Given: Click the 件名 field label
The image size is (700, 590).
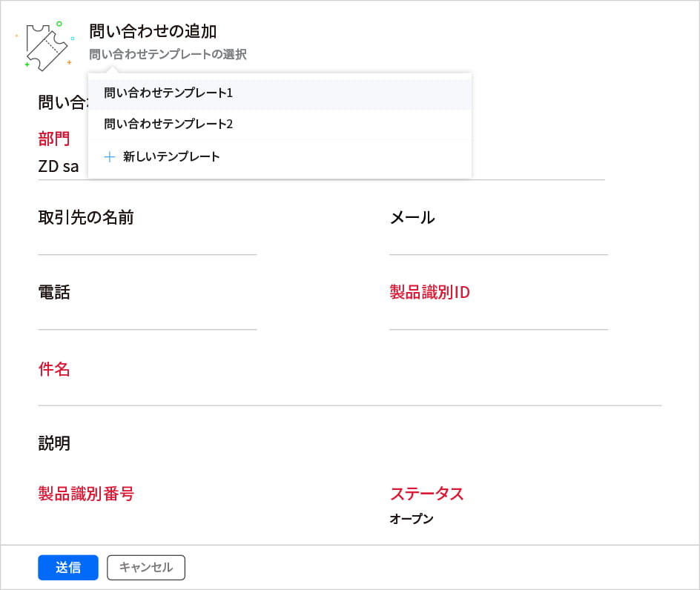Looking at the screenshot, I should [54, 369].
